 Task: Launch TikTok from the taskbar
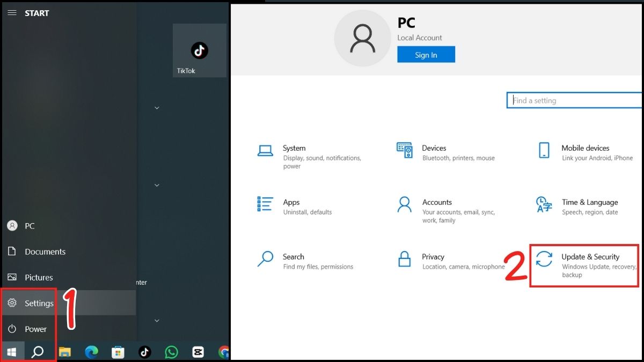(x=144, y=351)
